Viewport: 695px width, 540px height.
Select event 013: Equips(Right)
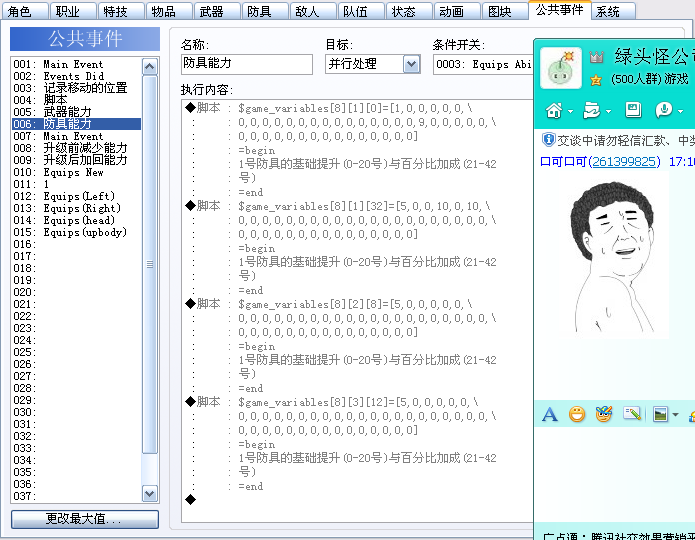coord(76,208)
